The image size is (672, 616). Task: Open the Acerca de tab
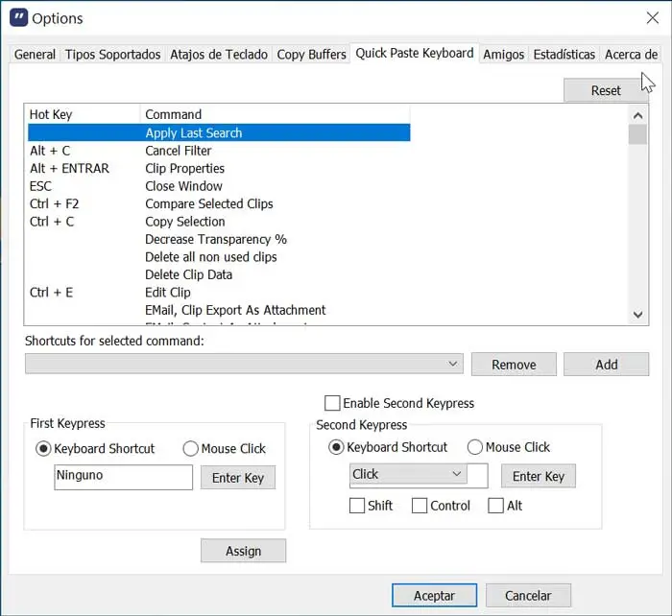click(631, 55)
